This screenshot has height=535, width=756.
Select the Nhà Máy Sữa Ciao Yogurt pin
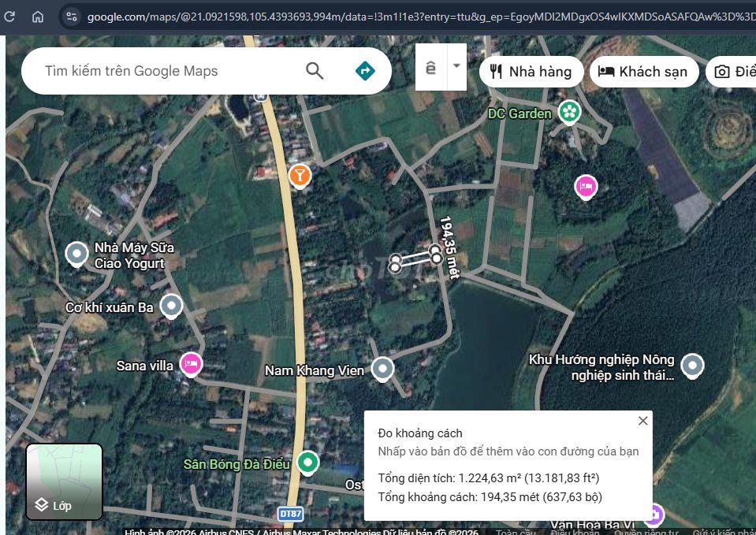pyautogui.click(x=76, y=254)
